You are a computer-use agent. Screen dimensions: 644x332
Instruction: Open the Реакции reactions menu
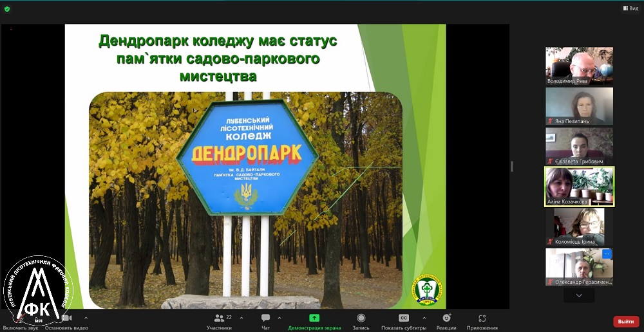pyautogui.click(x=446, y=322)
